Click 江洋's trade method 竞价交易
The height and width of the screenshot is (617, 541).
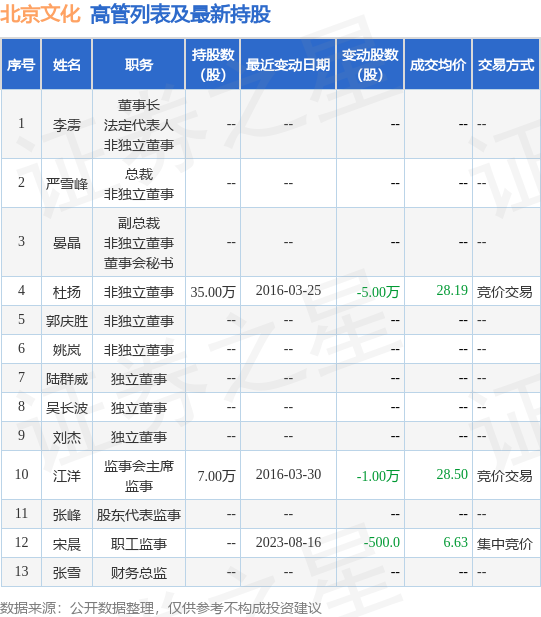pyautogui.click(x=504, y=476)
